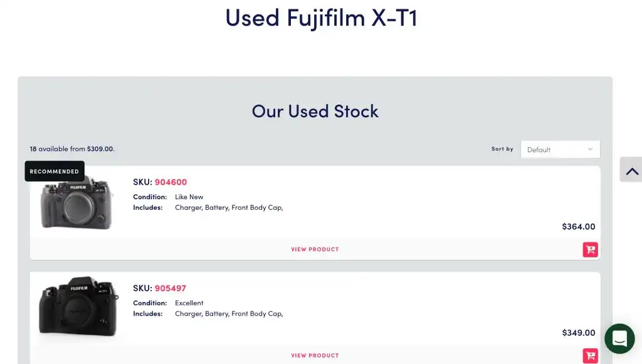Viewport: 642px width, 364px height.
Task: Click the $364.00 price
Action: pos(578,227)
